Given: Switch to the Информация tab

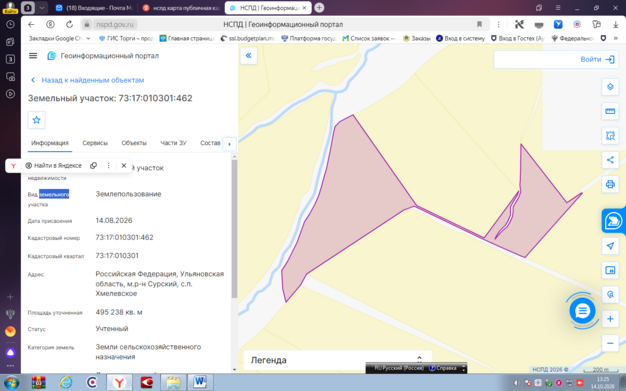Looking at the screenshot, I should tap(50, 143).
